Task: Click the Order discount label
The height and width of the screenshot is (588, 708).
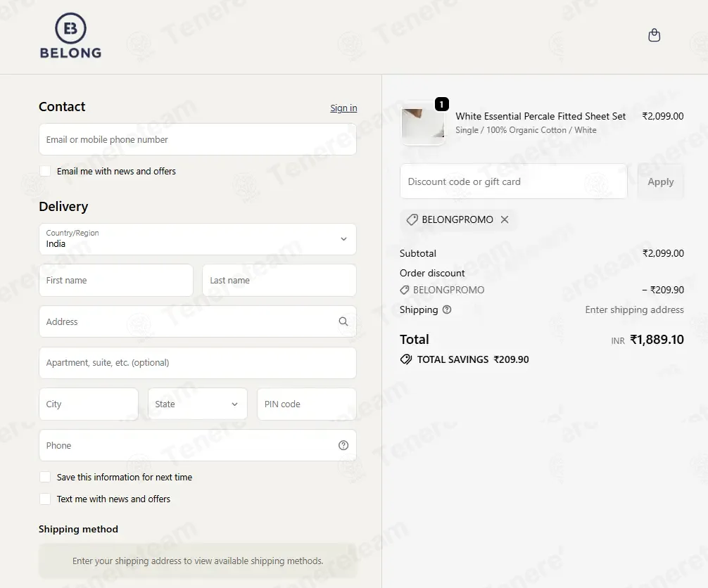Action: (x=432, y=273)
